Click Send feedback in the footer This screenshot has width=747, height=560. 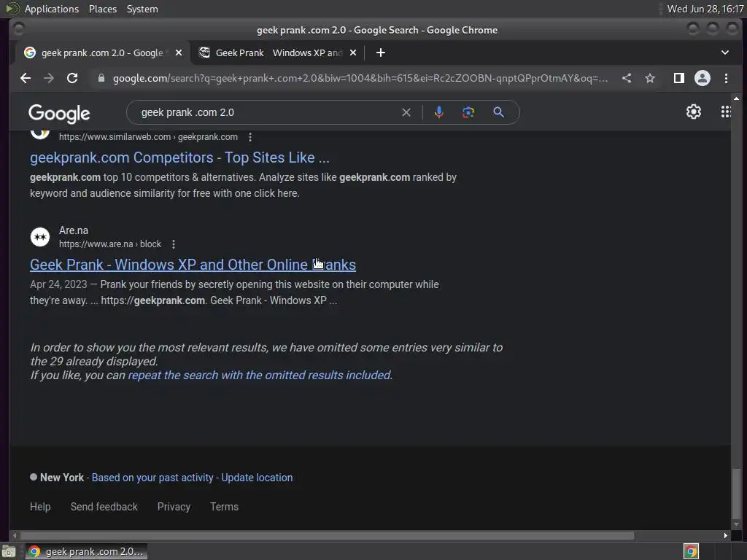[104, 507]
